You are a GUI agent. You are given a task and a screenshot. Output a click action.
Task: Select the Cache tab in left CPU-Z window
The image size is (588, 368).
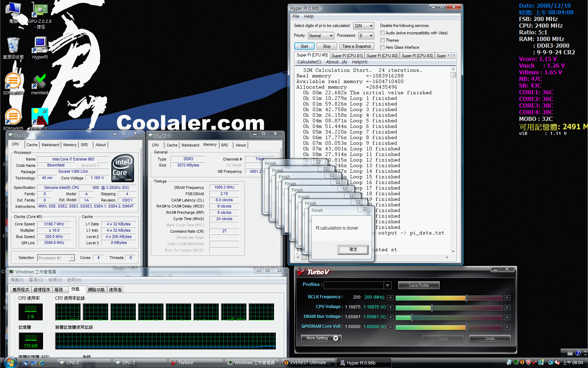[32, 145]
